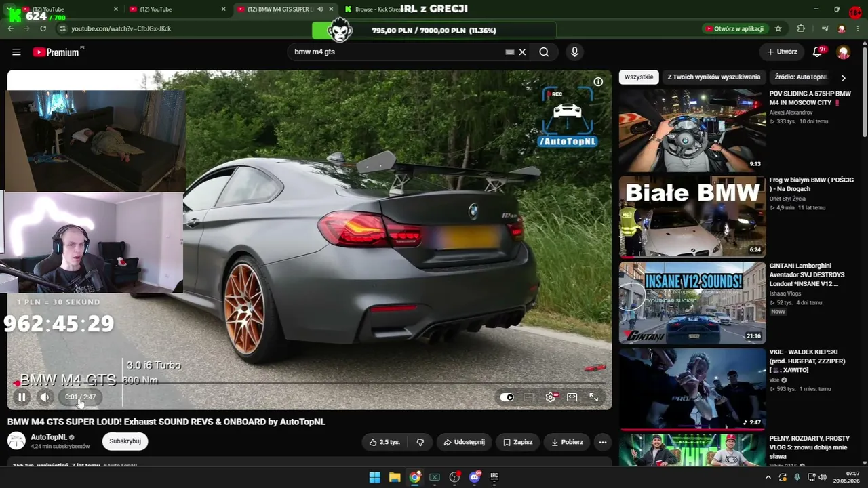Go back in browser
Viewport: 868px width, 488px height.
11,28
